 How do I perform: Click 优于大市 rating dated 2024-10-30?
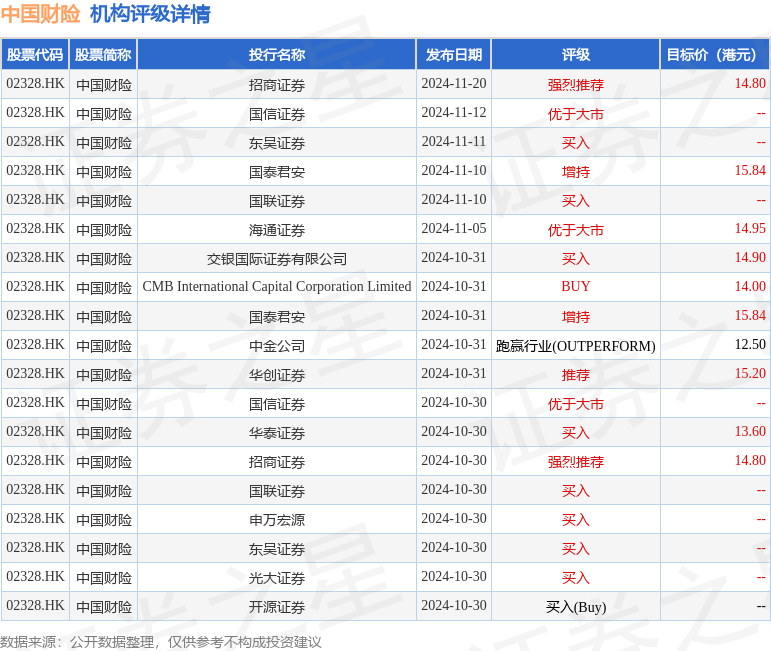point(576,404)
